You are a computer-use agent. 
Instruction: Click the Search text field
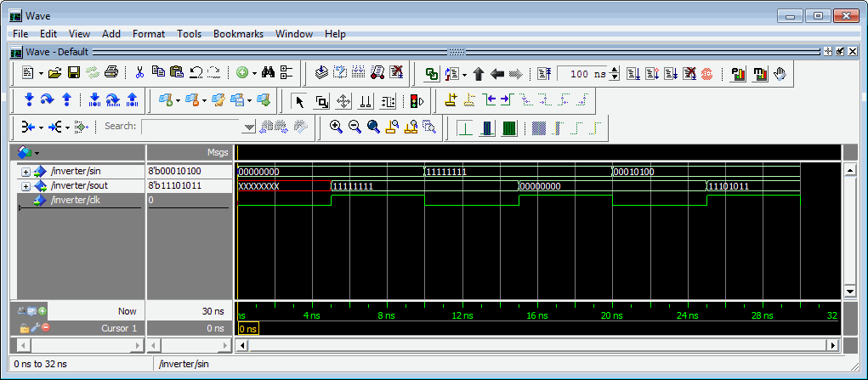pos(191,127)
